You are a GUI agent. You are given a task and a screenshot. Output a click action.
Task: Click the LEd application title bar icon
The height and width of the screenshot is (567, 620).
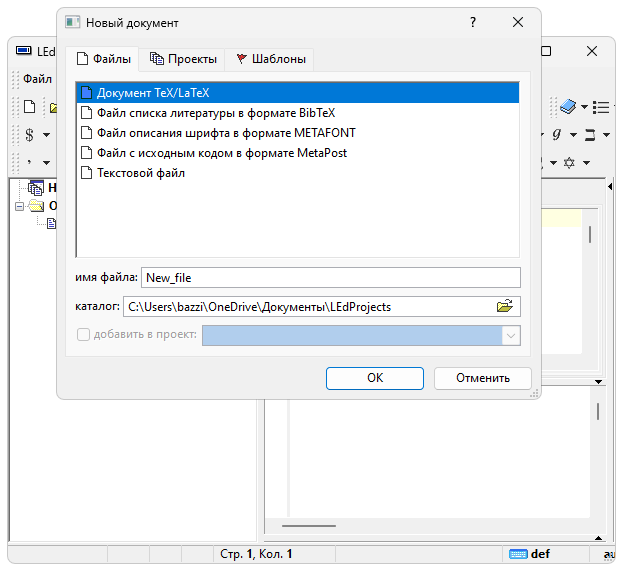24,51
